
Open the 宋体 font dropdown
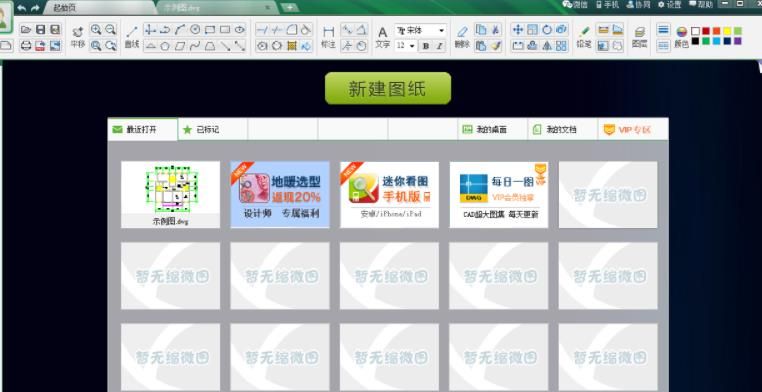click(420, 30)
